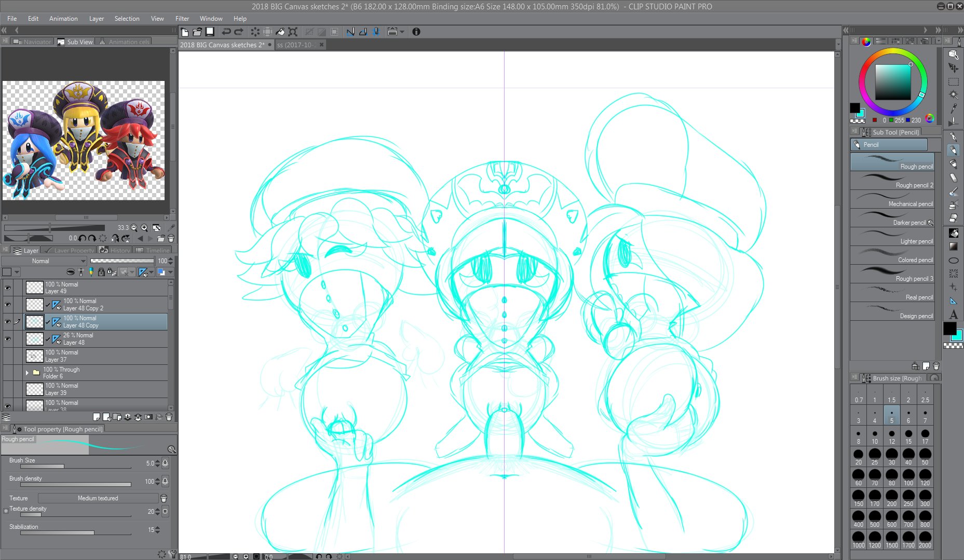Pick the Eyedropper tool in the toolbox
The image size is (964, 560).
[x=953, y=108]
